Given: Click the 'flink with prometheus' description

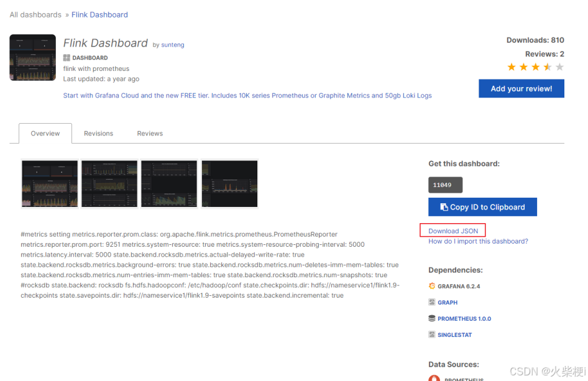Looking at the screenshot, I should [x=96, y=68].
